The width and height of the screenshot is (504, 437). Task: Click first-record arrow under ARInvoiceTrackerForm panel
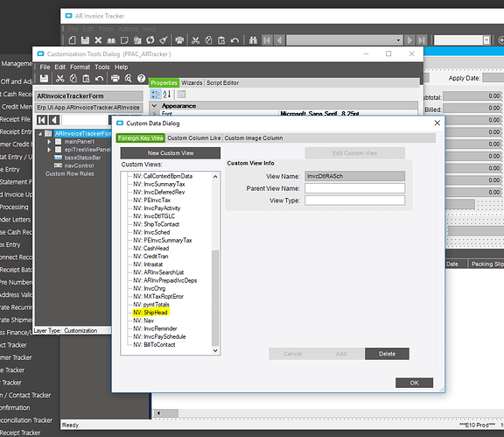[42, 120]
